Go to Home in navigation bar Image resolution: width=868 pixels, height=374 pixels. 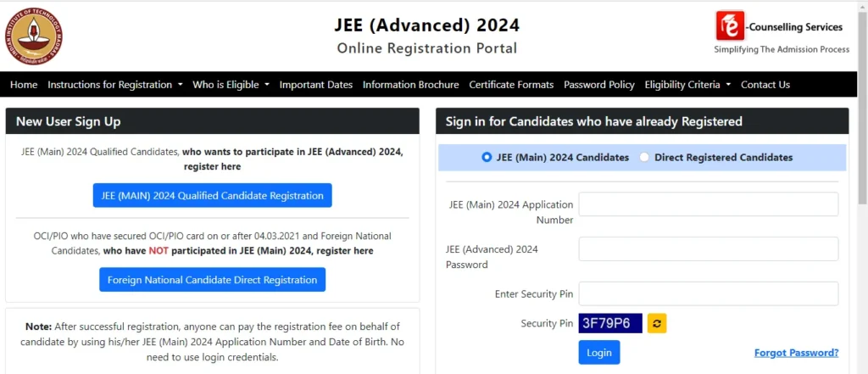coord(24,85)
